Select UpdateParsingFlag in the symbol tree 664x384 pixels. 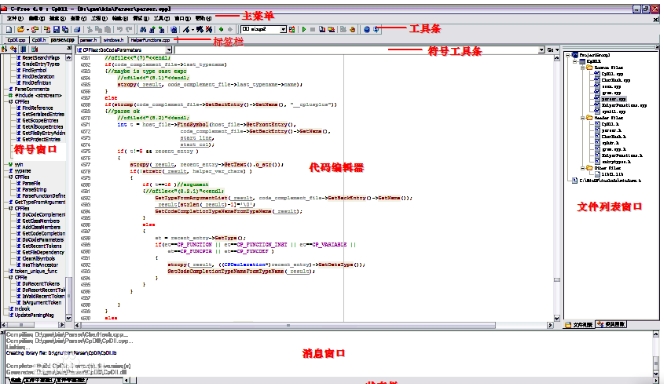pyautogui.click(x=34, y=315)
